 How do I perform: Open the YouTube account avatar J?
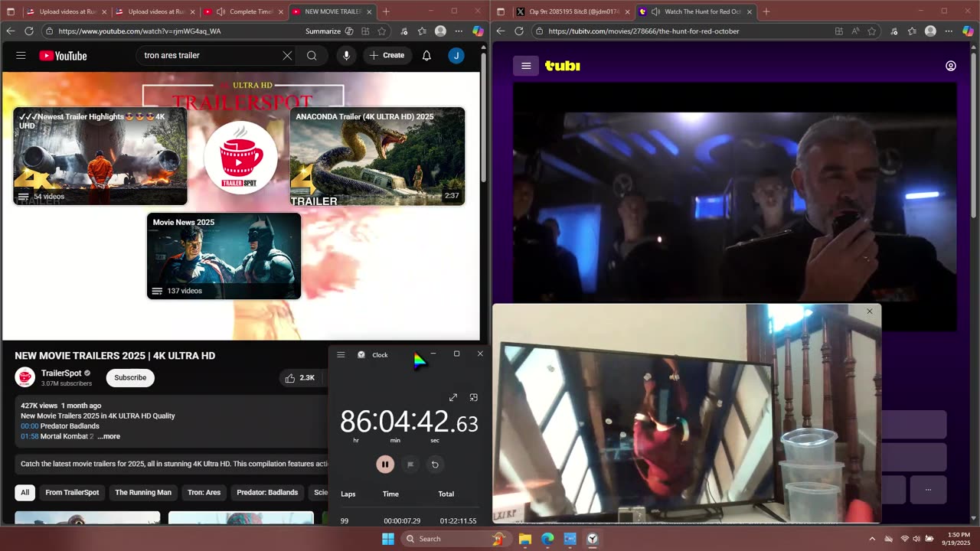point(456,55)
